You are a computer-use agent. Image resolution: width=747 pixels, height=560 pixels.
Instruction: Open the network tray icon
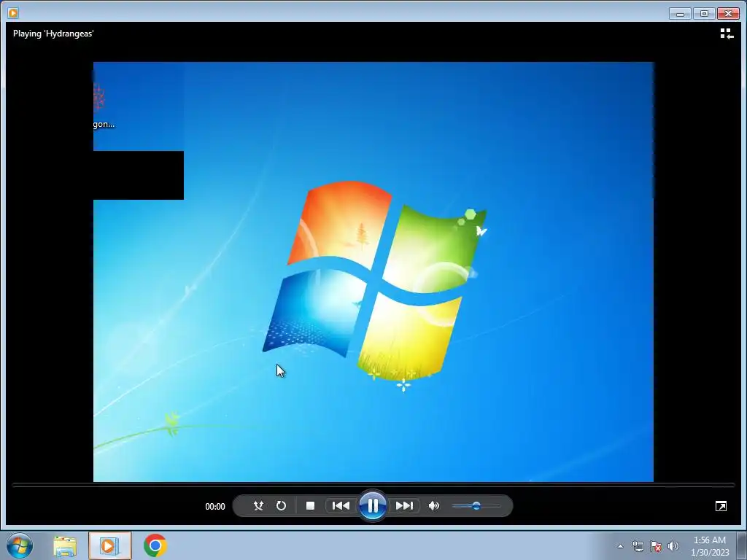638,546
